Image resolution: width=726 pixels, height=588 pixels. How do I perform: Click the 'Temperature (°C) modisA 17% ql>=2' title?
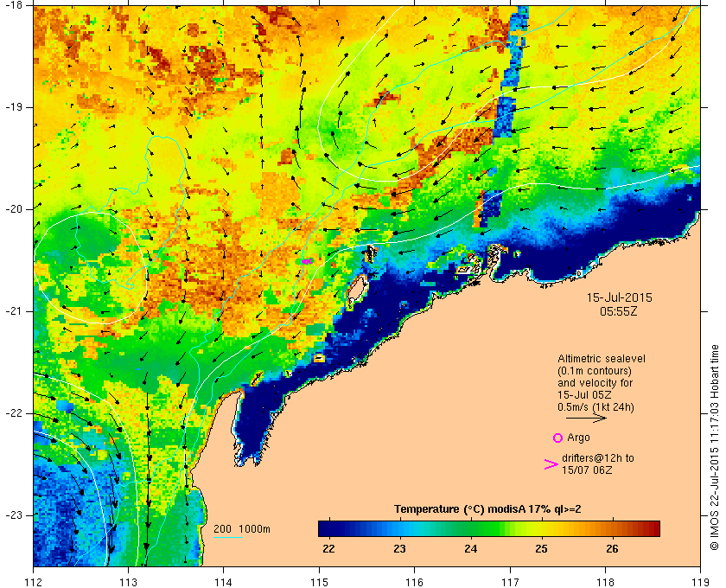[487, 509]
